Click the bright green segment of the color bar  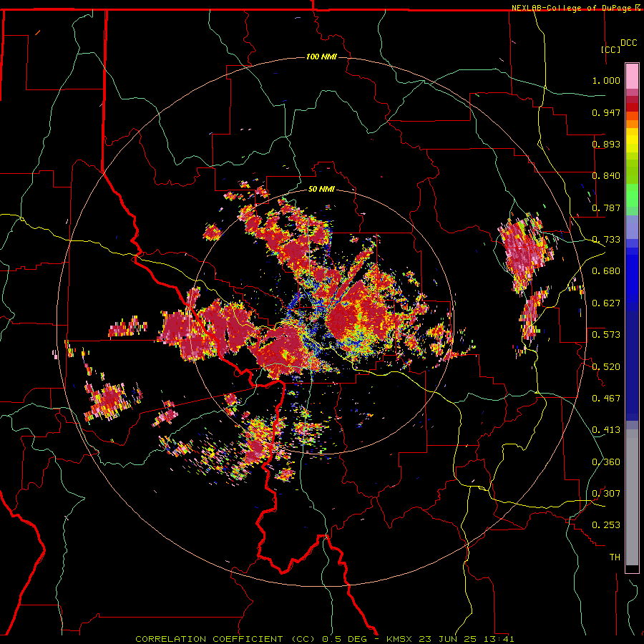click(632, 195)
